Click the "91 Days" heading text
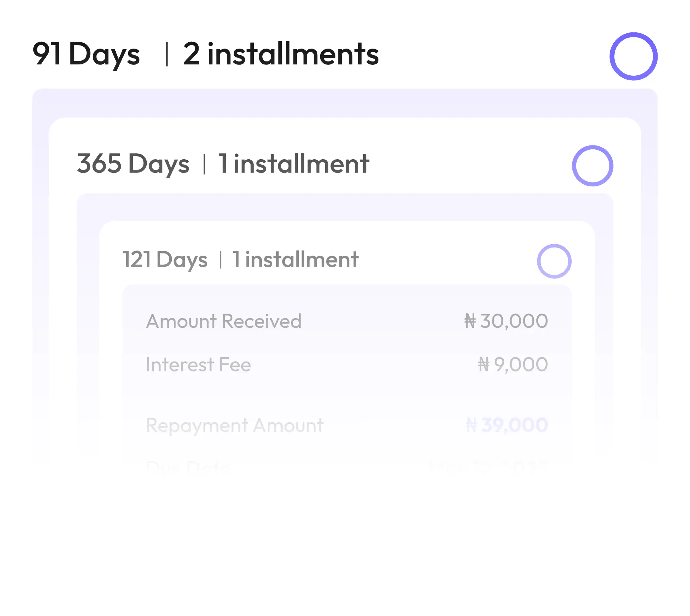690x616 pixels. tap(86, 54)
